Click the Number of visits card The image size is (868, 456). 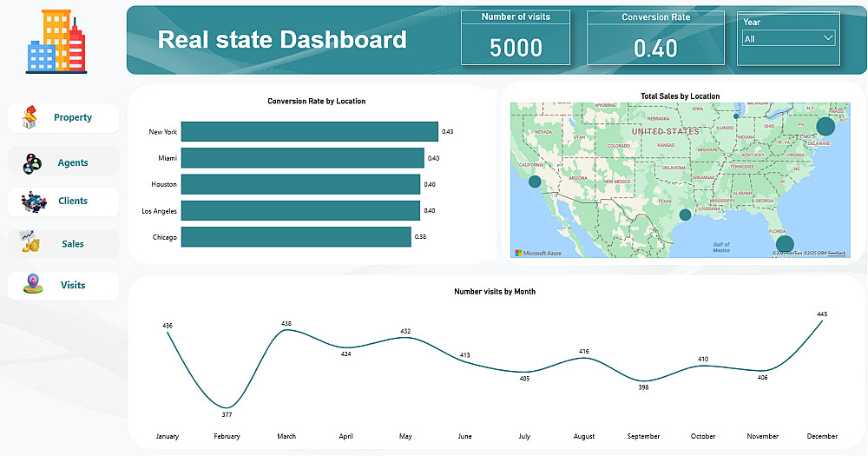pyautogui.click(x=516, y=38)
